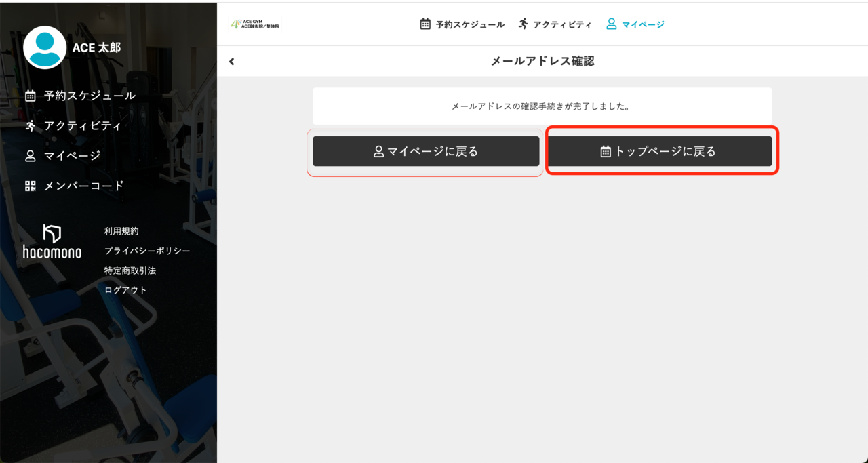This screenshot has width=868, height=463.
Task: Click the ACE 太郎 profile avatar
Action: [45, 47]
